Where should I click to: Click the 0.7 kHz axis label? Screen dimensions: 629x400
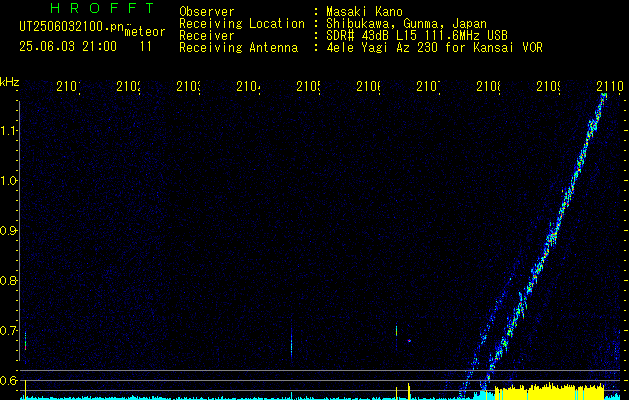click(x=8, y=331)
